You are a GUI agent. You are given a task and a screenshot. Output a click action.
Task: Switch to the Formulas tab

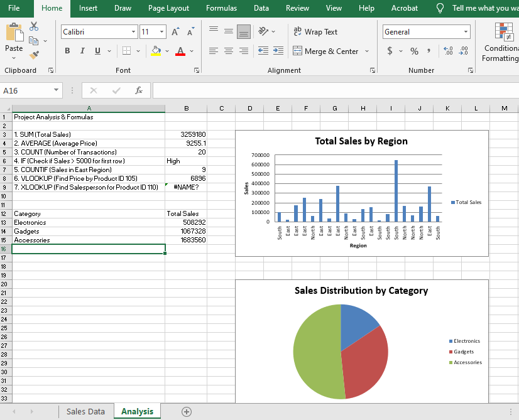pyautogui.click(x=221, y=8)
